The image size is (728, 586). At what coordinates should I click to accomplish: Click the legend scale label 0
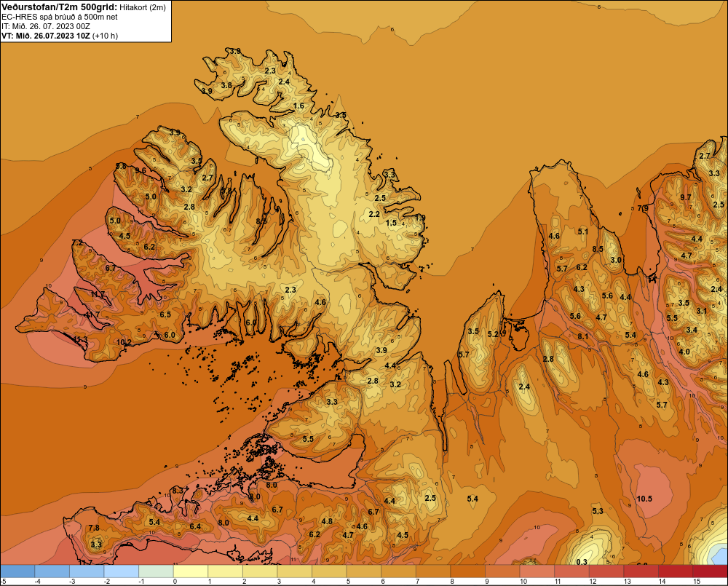175,582
